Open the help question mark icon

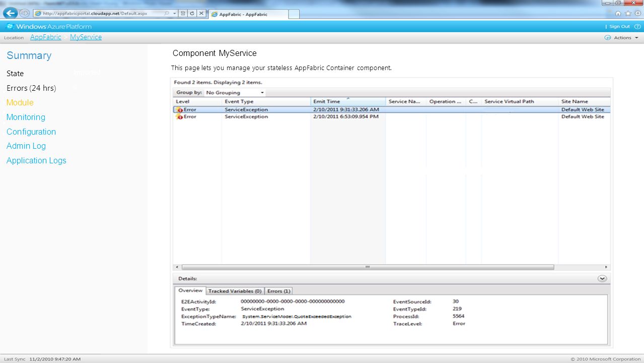click(637, 26)
